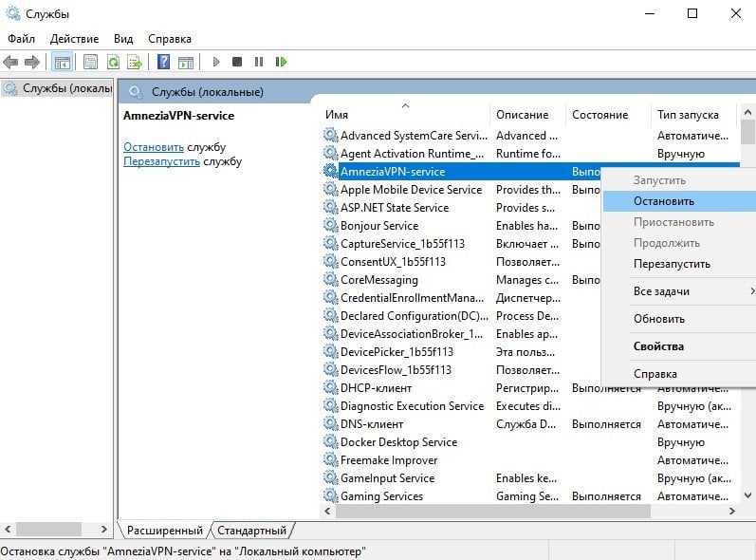Viewport: 756px width, 560px height.
Task: Select the Declared Configuration(DC)... row
Action: (461, 315)
